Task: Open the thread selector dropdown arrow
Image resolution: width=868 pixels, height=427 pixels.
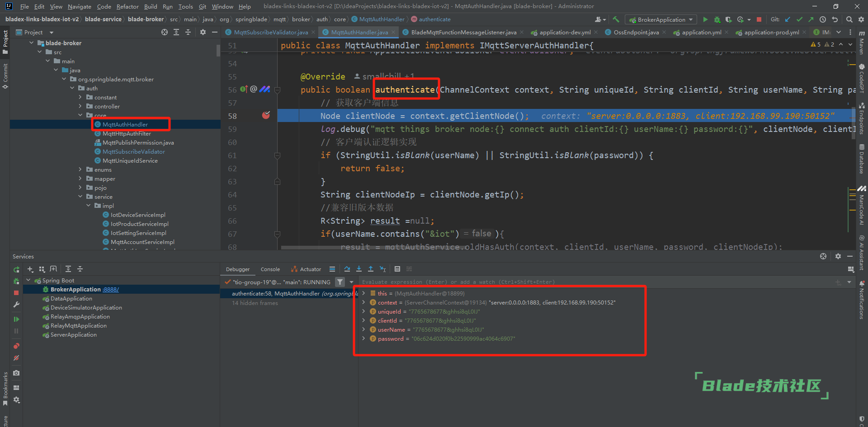Action: (351, 282)
